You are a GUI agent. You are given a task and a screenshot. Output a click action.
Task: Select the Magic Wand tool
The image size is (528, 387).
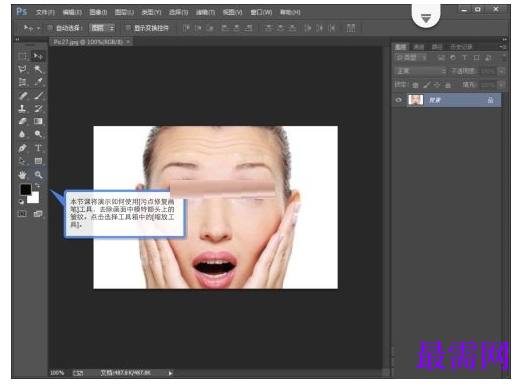(38, 69)
